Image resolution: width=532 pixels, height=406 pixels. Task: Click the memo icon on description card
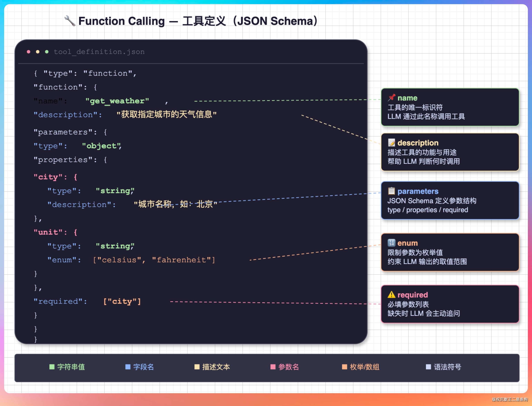click(391, 143)
